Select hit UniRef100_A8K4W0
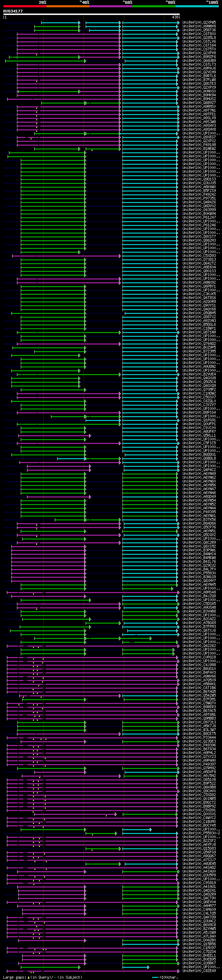 [199, 187]
